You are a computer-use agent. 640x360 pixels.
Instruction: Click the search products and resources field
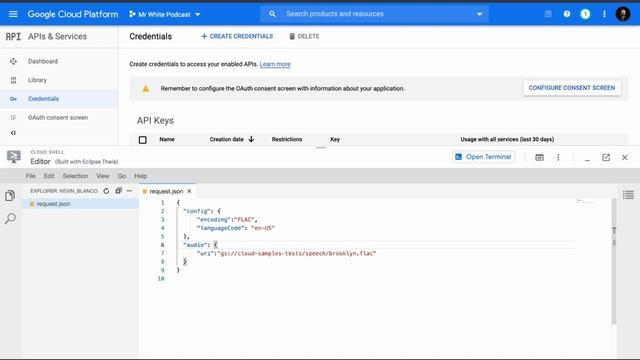[375, 14]
